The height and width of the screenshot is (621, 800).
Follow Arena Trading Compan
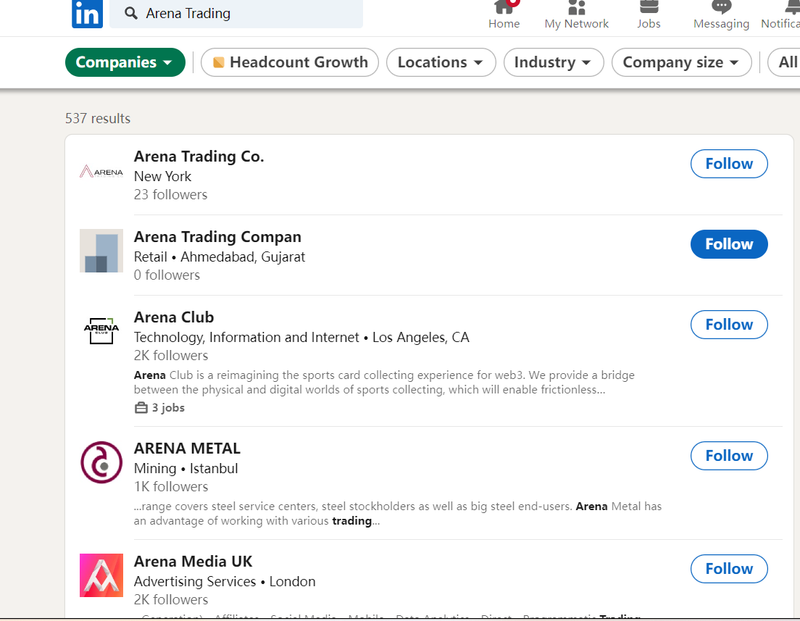tap(729, 244)
